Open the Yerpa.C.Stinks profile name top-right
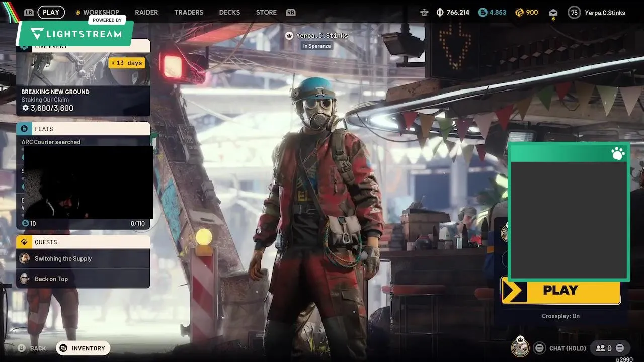This screenshot has width=644, height=362. [605, 13]
